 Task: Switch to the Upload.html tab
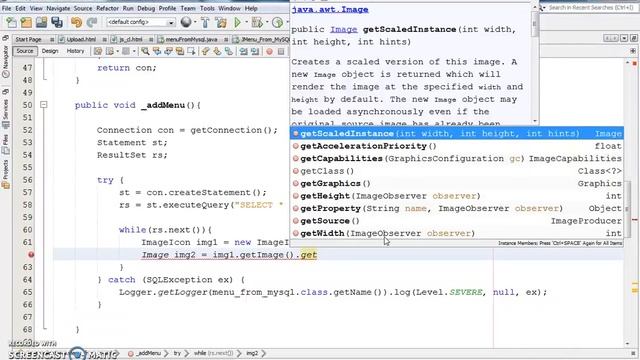[x=81, y=39]
